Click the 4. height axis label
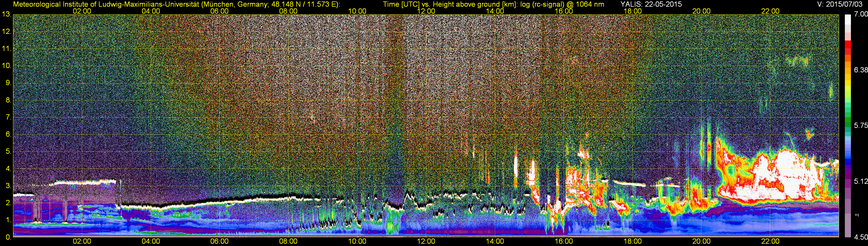This screenshot has width=868, height=246. click(x=8, y=169)
